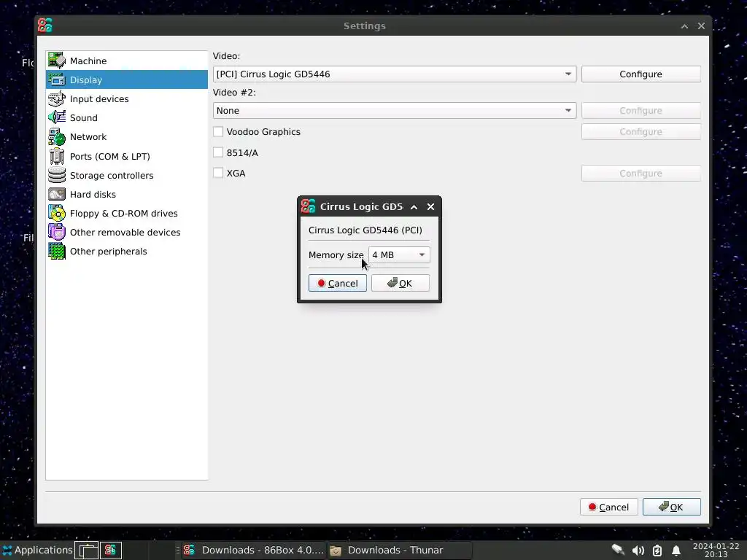Click the Other peripherals chip icon
The image size is (747, 560).
tap(57, 252)
